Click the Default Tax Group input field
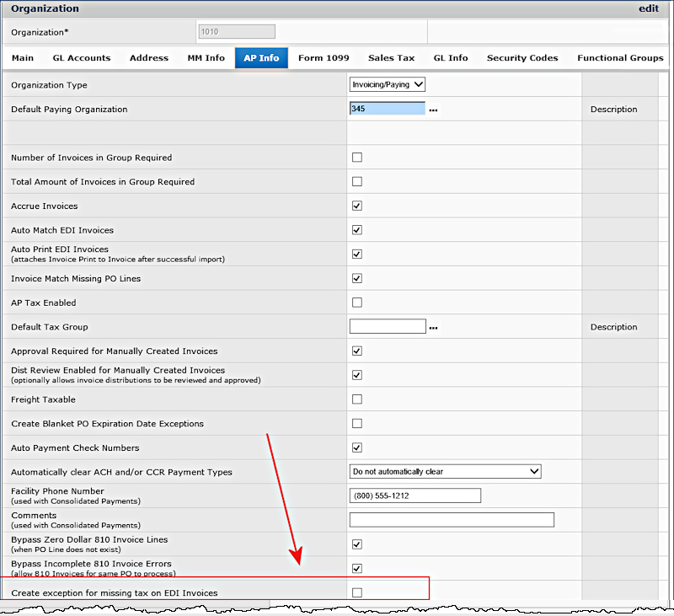This screenshot has width=674, height=616. (388, 327)
